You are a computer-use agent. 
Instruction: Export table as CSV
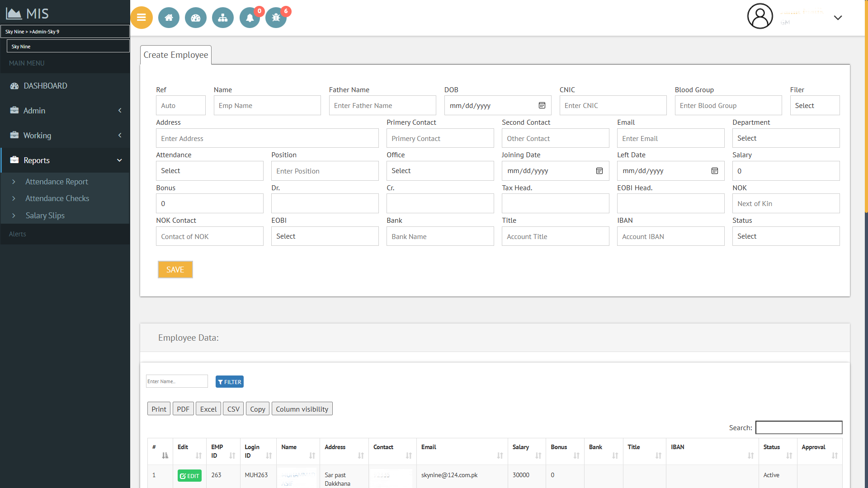pos(233,409)
